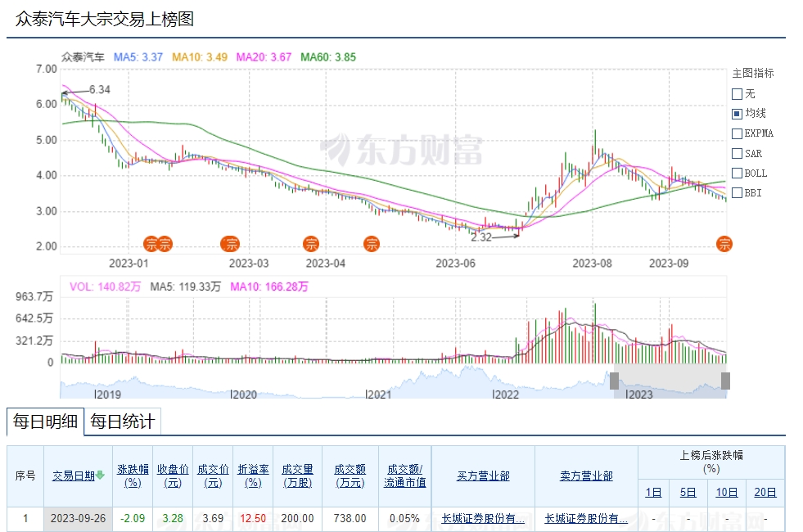
Task: Enable the EXPMA indicator checkbox
Action: [x=737, y=133]
